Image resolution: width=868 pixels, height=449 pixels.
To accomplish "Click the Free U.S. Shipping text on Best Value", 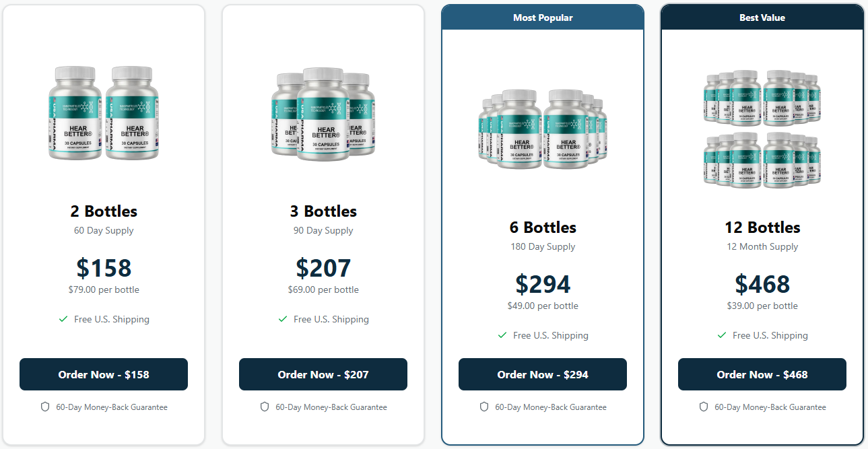I will click(x=770, y=335).
